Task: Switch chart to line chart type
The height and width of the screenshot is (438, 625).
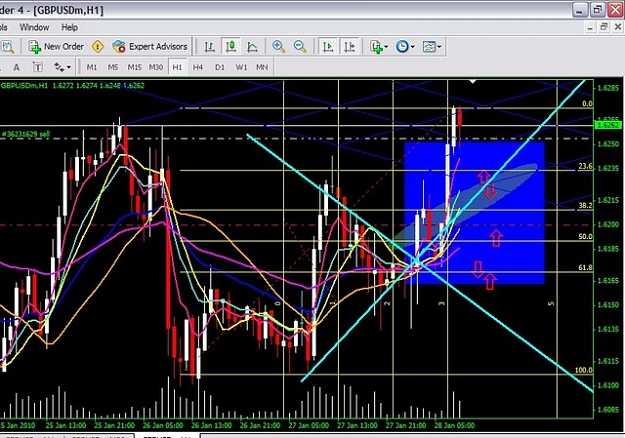Action: [x=252, y=47]
